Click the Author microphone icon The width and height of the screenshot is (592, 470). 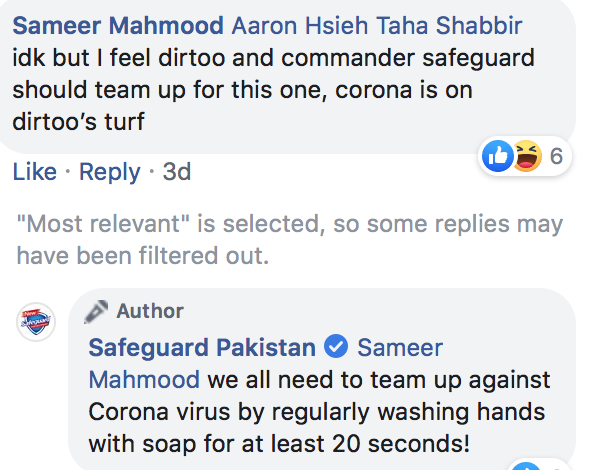point(96,312)
